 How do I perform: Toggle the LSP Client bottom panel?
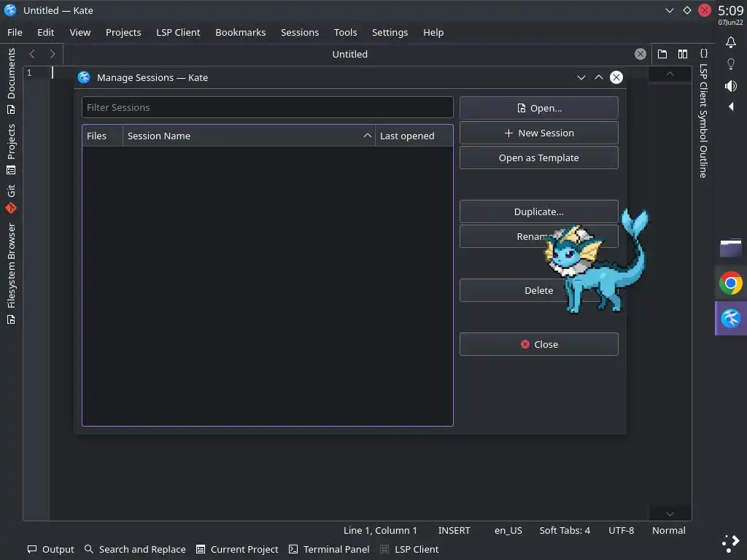point(409,550)
